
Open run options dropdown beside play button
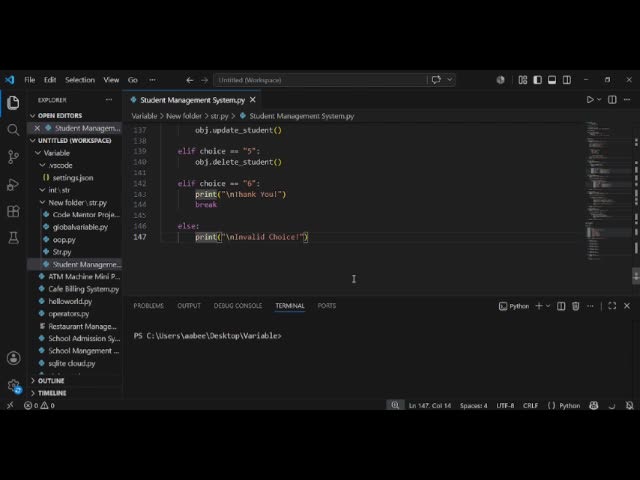[x=599, y=100]
